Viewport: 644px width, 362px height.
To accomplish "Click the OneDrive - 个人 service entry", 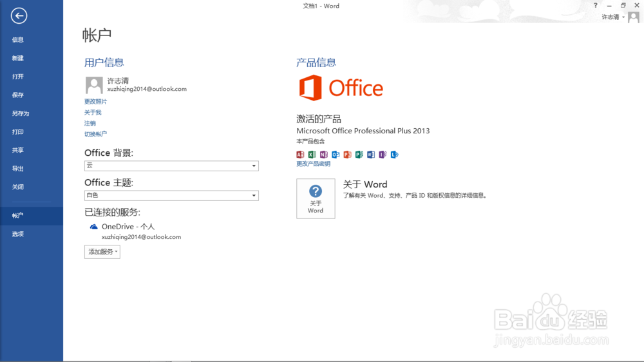I will (128, 227).
